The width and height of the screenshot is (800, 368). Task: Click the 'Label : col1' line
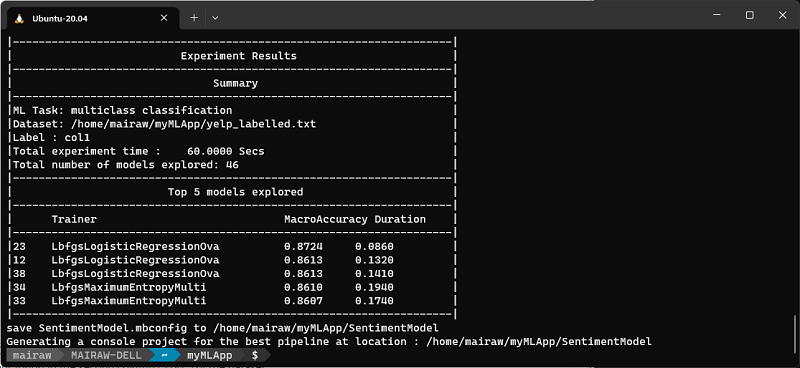(x=52, y=137)
